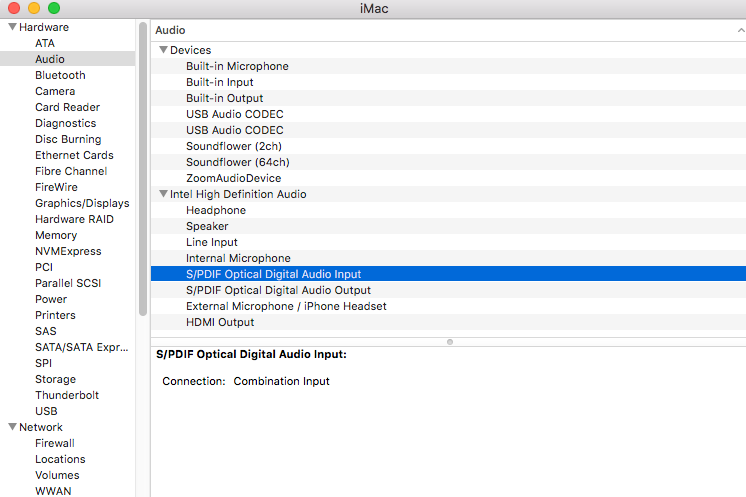Open the Memory section
This screenshot has height=497, width=746.
[56, 235]
